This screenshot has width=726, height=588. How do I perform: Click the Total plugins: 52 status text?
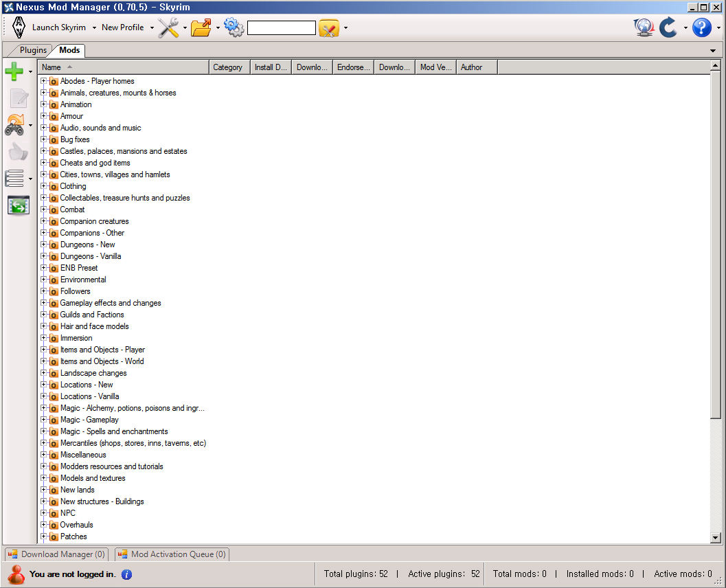click(x=356, y=574)
